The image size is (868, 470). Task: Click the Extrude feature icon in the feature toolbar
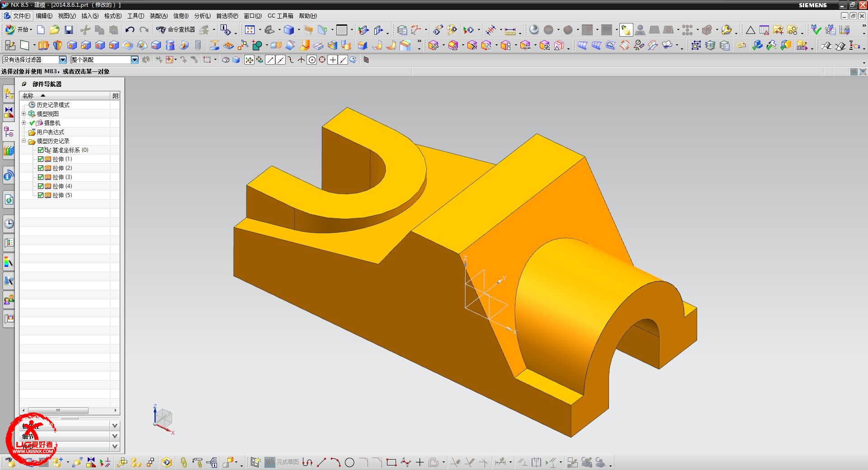pyautogui.click(x=43, y=45)
